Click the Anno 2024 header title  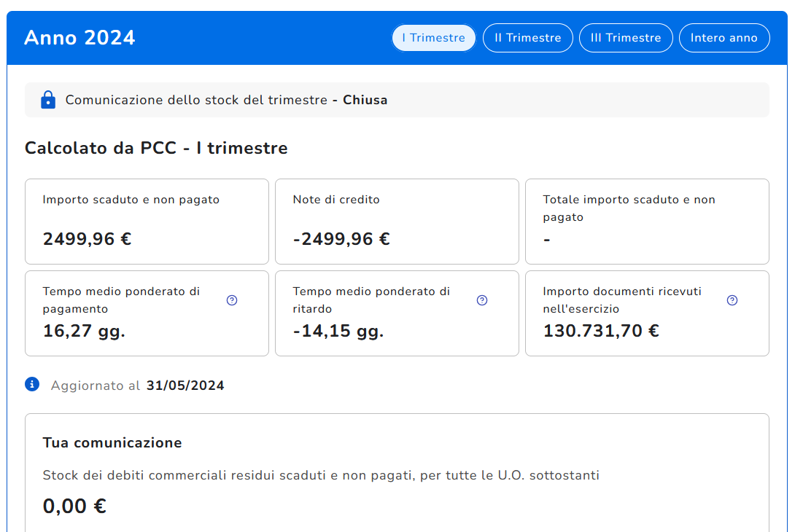click(79, 38)
